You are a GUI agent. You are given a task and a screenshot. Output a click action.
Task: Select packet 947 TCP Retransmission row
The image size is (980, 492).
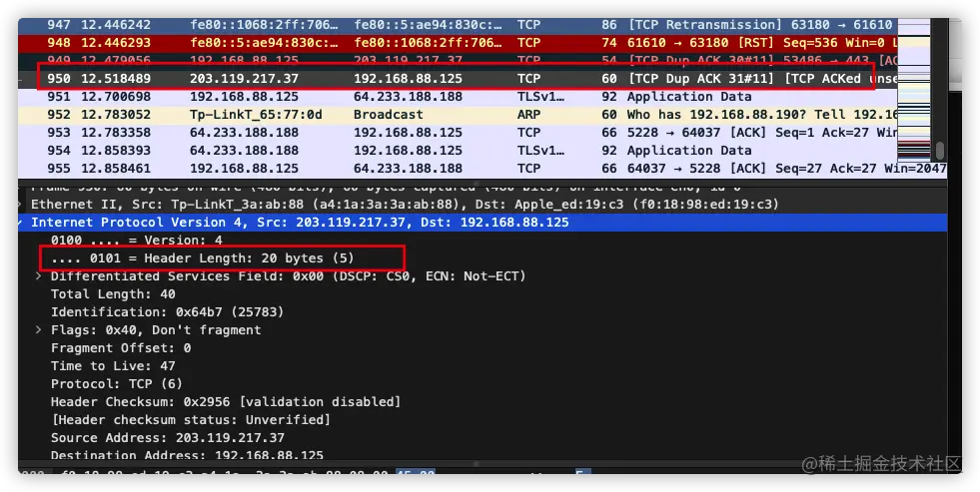click(458, 25)
